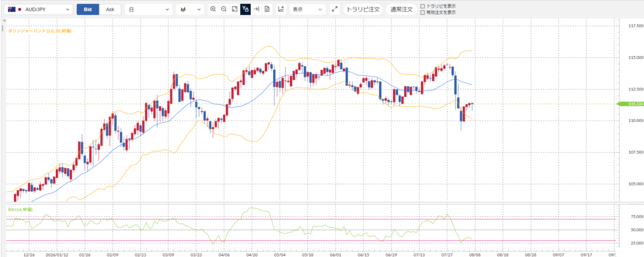644x257 pixels.
Task: Select the Bid price tab
Action: pyautogui.click(x=88, y=9)
